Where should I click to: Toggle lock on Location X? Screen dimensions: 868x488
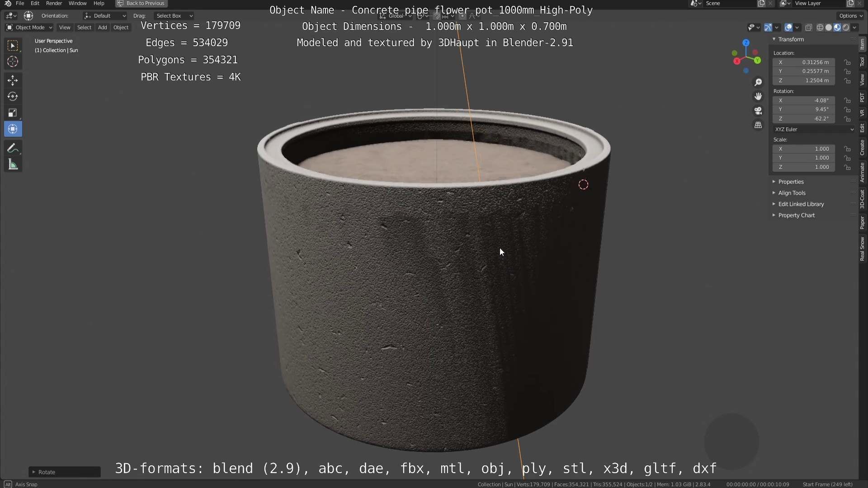[x=847, y=62]
